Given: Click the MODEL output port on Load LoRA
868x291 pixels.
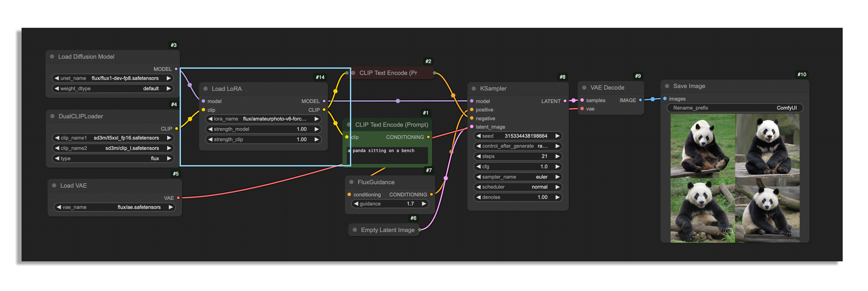Looking at the screenshot, I should 324,101.
